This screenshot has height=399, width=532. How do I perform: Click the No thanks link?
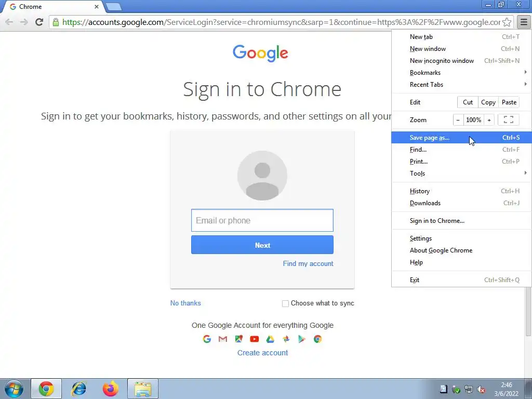(x=185, y=303)
